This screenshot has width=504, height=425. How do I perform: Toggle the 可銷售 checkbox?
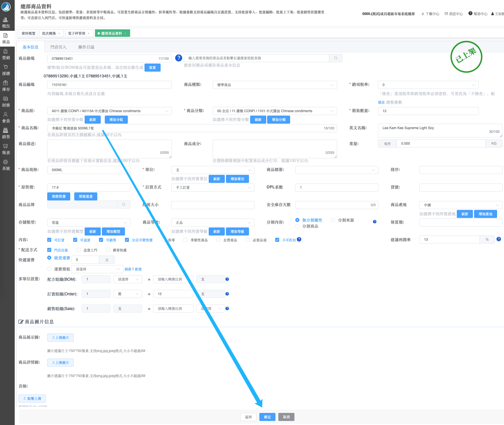(x=101, y=240)
